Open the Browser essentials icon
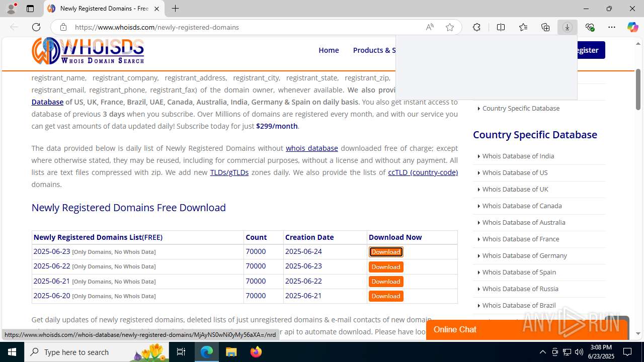 (590, 27)
